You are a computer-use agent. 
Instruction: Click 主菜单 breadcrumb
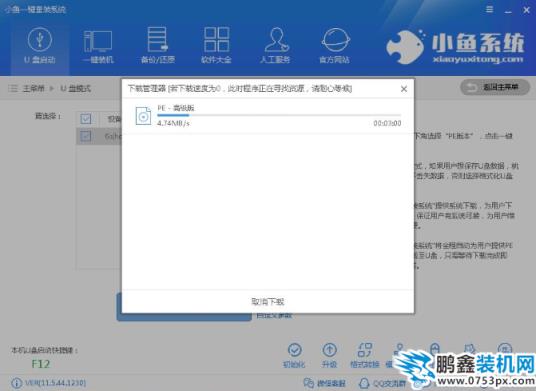34,89
